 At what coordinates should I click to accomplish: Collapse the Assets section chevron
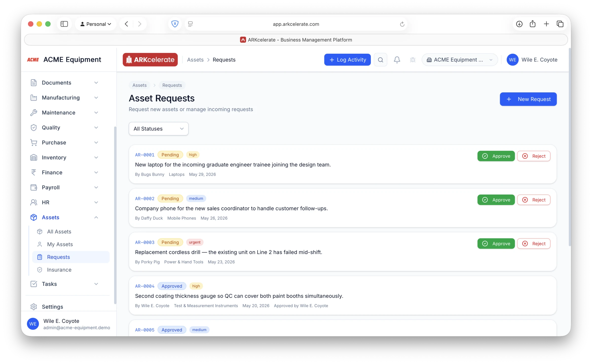tap(96, 217)
